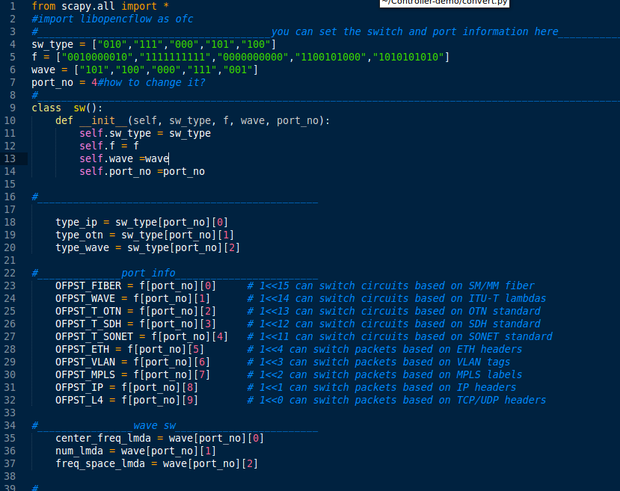Place cursor on 'class sw():' definition
620x491 pixels.
tap(67, 108)
